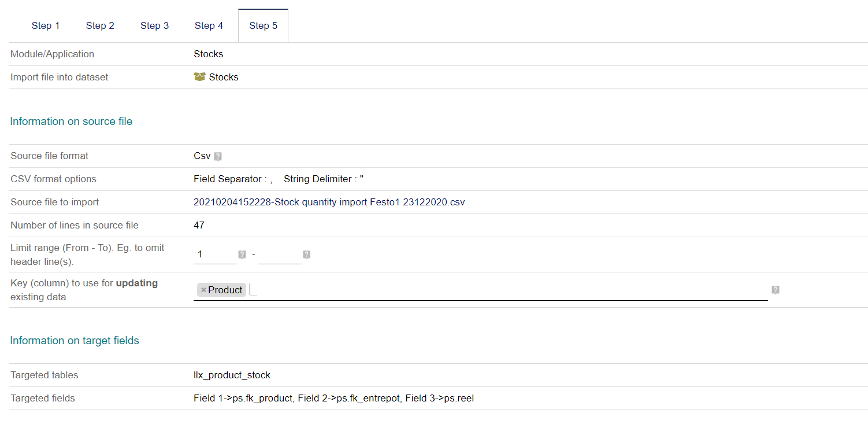Focus the From limit range field containing 1
Image resolution: width=868 pixels, height=435 pixels.
tap(215, 255)
